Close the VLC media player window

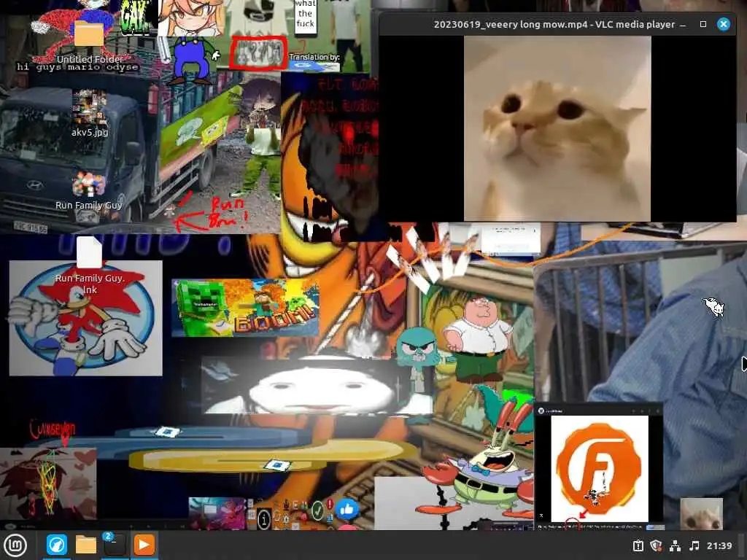click(x=723, y=24)
